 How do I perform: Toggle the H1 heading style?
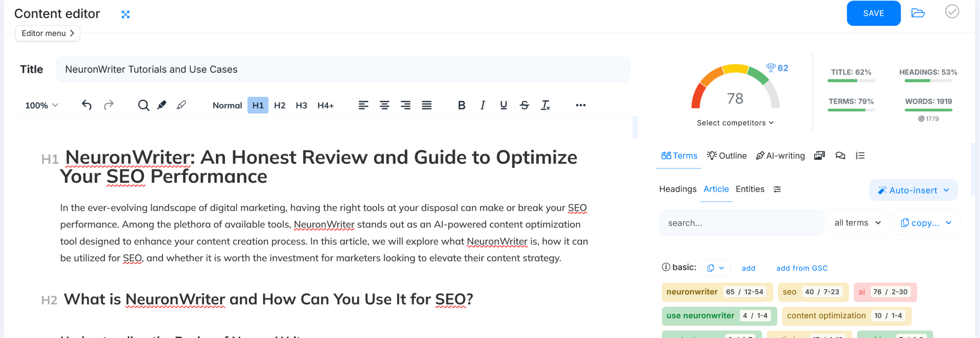258,105
